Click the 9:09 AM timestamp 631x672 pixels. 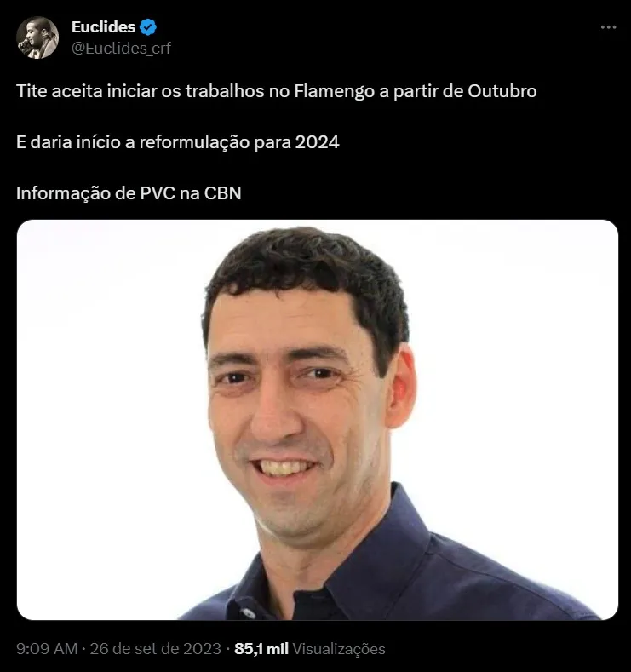coord(47,648)
